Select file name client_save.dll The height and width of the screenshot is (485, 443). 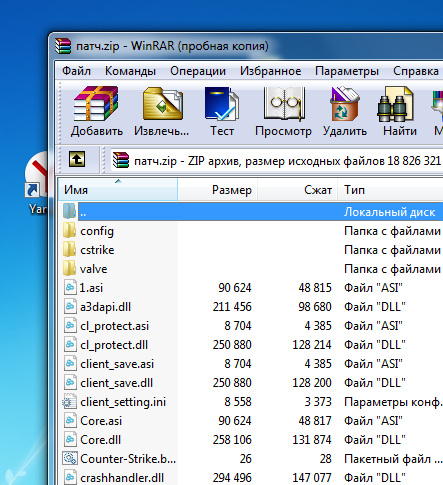[116, 383]
